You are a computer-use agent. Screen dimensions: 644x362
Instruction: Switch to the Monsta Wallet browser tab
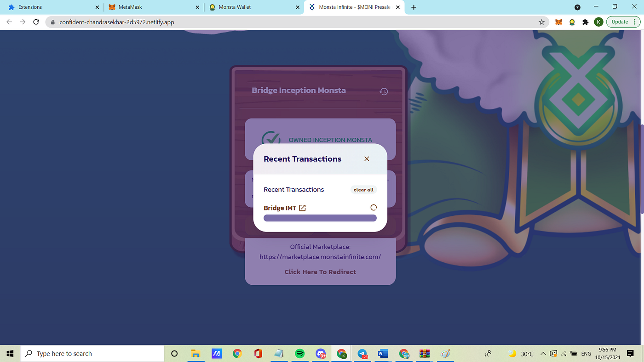point(254,7)
